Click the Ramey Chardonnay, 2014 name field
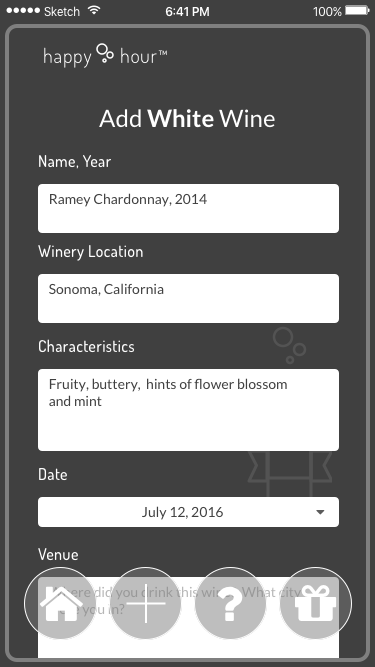The height and width of the screenshot is (667, 375). point(188,208)
